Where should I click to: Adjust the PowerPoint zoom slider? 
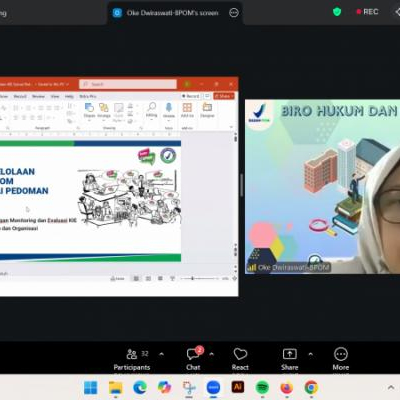click(x=199, y=278)
